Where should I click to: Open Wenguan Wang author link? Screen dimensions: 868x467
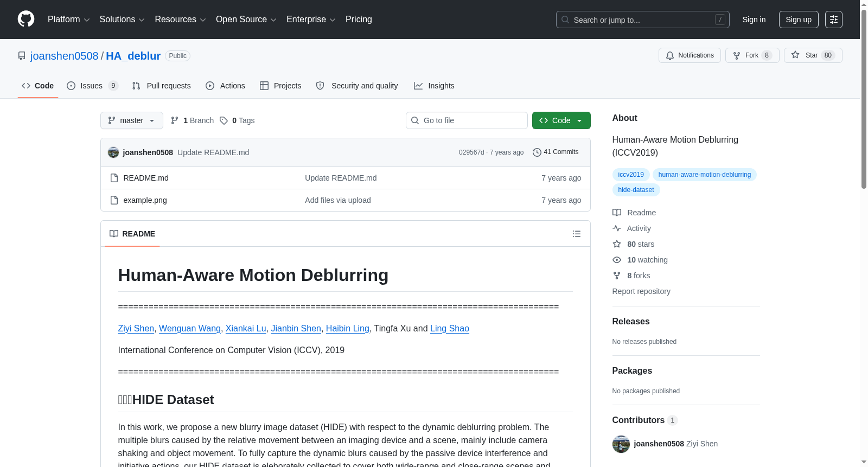coord(190,329)
